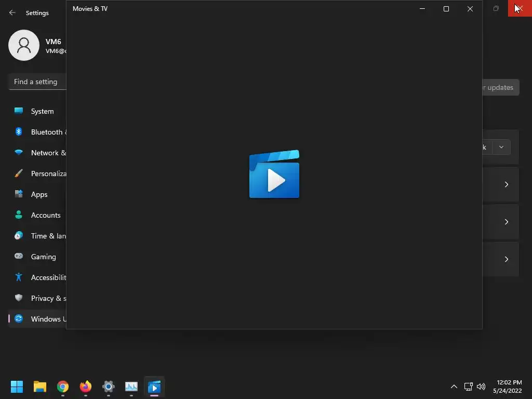Close the Movies & TV window
Viewport: 532px width, 399px height.
tap(470, 9)
